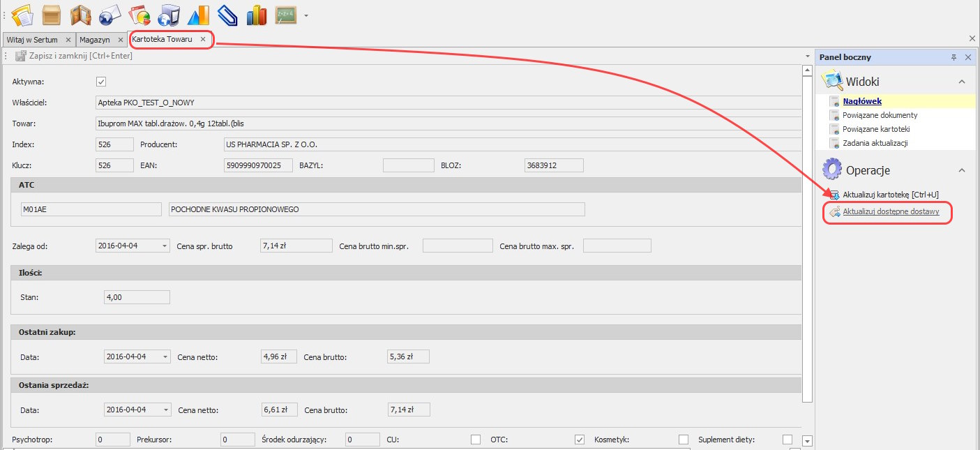The height and width of the screenshot is (450, 980).
Task: Click the wooden crate toolbar icon
Action: click(52, 14)
